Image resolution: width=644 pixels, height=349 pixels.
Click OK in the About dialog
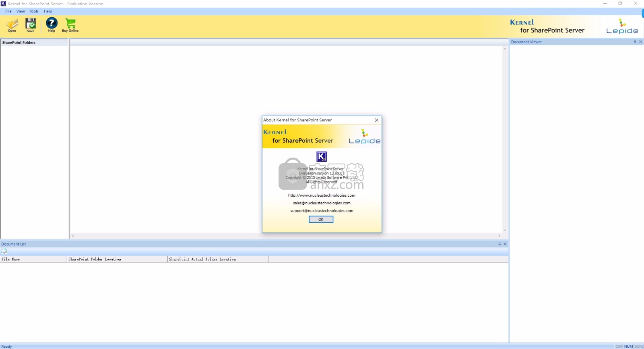tap(321, 220)
